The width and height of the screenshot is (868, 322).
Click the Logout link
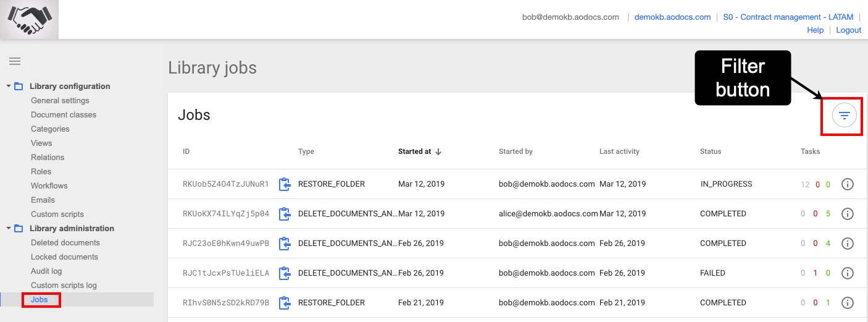tap(848, 30)
